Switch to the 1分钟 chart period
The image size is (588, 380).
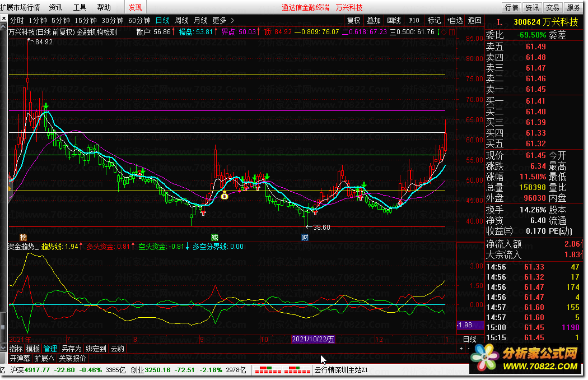click(x=38, y=21)
